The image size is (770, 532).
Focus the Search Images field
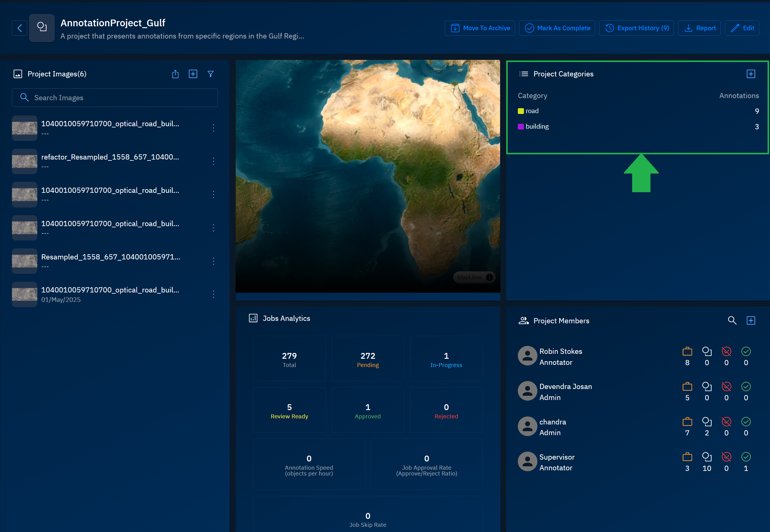[x=115, y=98]
